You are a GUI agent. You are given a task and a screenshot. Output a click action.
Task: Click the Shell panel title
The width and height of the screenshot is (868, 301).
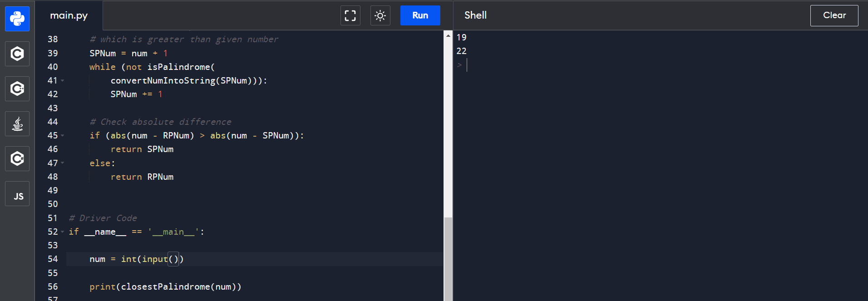pos(475,15)
